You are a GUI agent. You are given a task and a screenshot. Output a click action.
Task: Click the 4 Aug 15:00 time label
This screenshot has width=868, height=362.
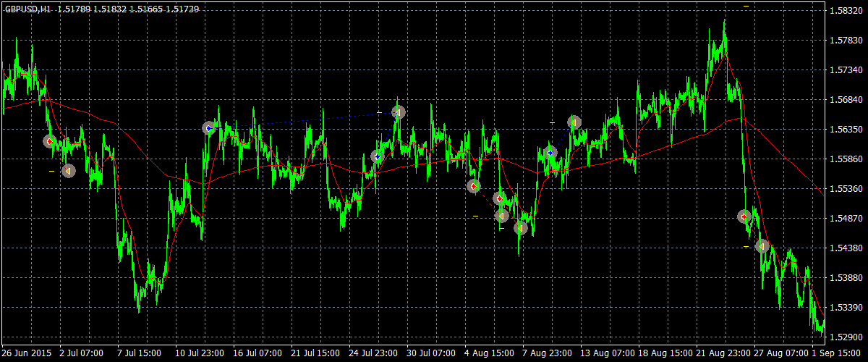click(x=490, y=354)
